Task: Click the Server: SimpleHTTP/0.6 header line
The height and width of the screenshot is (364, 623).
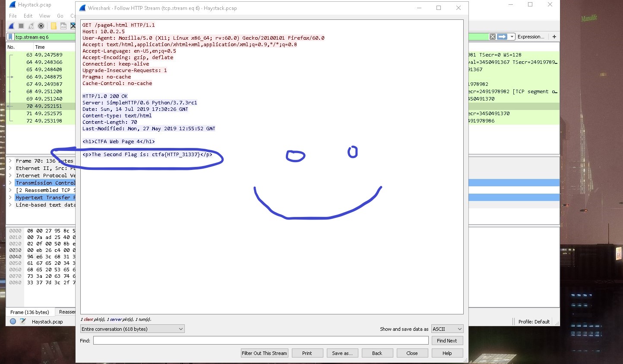Action: point(140,103)
